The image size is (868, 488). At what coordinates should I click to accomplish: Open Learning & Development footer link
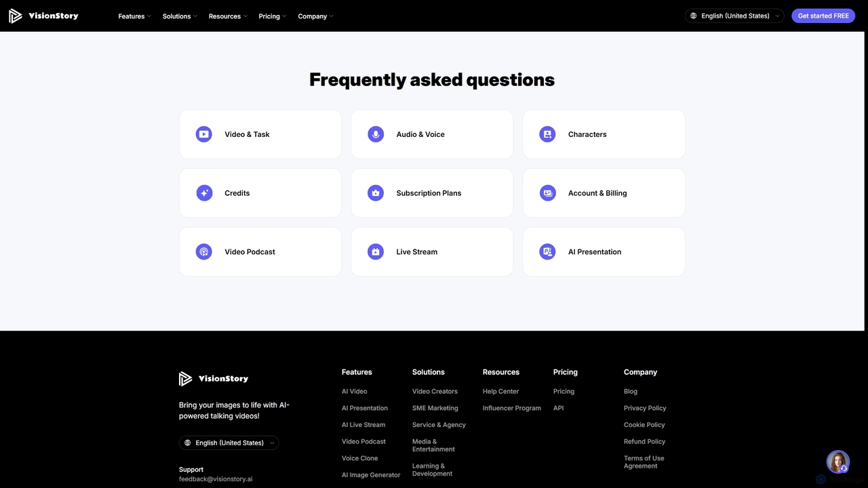432,470
